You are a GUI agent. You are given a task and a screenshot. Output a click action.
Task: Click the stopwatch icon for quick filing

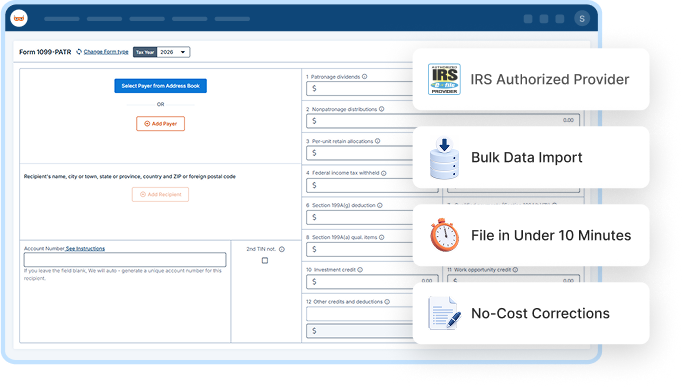click(444, 235)
